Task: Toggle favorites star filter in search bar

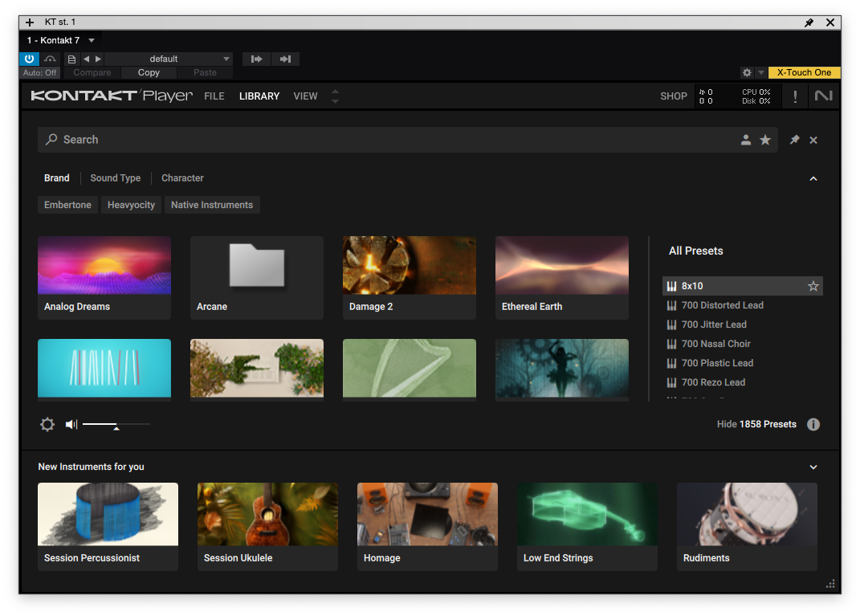Action: coord(765,140)
